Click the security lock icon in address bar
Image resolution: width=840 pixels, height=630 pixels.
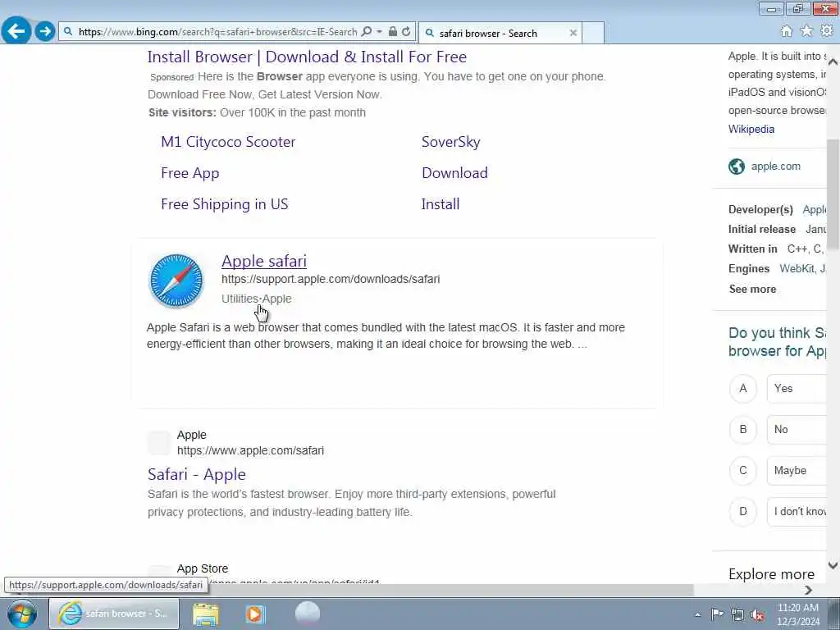393,32
